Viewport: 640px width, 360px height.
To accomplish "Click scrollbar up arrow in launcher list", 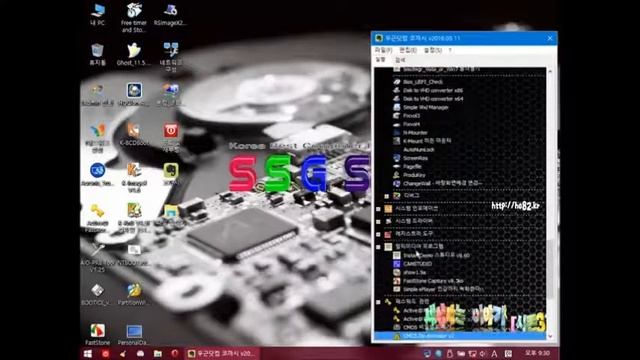I will click(x=550, y=71).
